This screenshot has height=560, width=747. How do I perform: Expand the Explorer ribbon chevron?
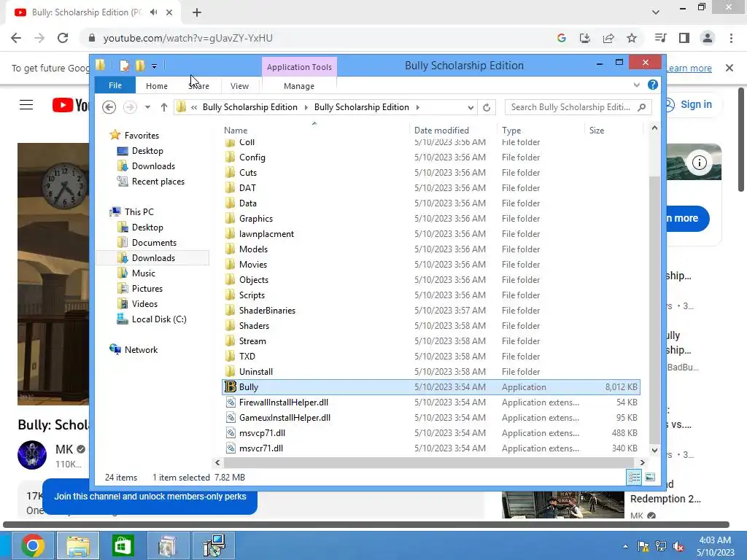point(636,85)
